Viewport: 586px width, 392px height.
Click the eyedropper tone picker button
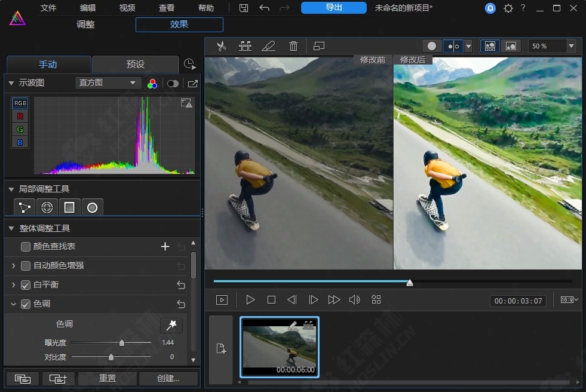click(x=171, y=324)
